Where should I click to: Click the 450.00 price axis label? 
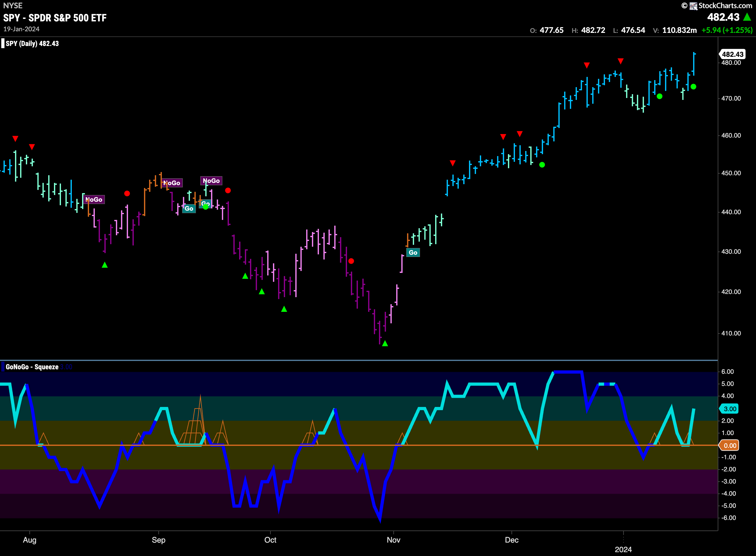[731, 173]
